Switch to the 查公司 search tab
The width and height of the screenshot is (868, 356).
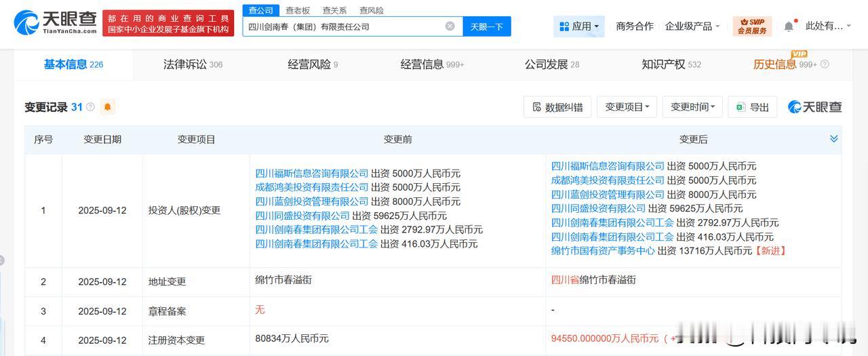[261, 10]
